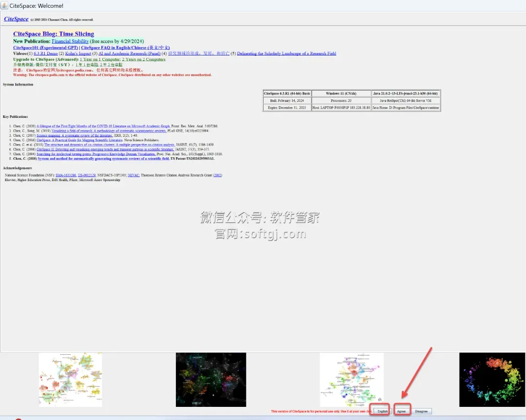Click the Java 21.0.2 version table cell
The image size is (526, 420).
(406, 93)
